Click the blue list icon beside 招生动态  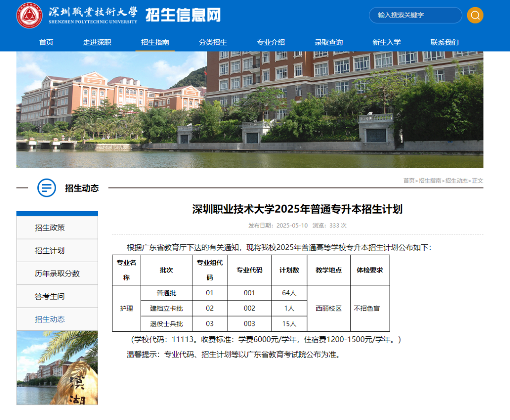coord(47,188)
